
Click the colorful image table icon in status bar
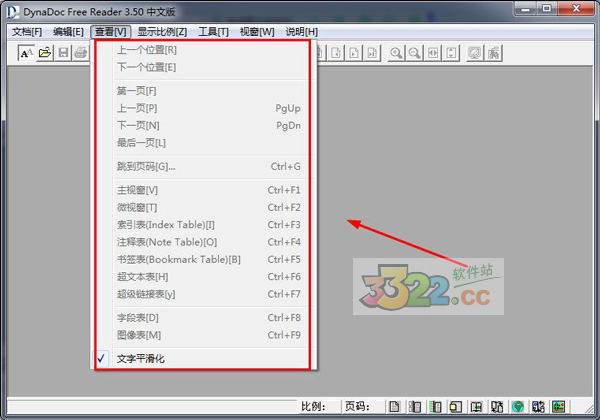coord(559,407)
